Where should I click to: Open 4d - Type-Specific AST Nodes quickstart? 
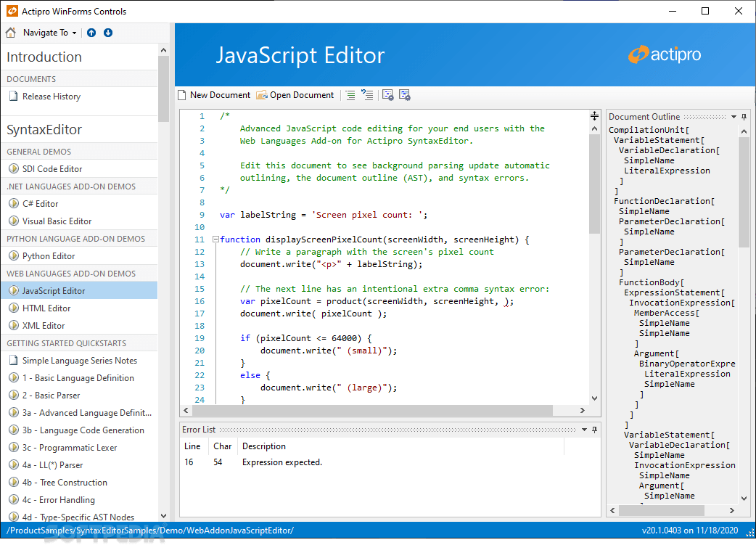[x=80, y=517]
